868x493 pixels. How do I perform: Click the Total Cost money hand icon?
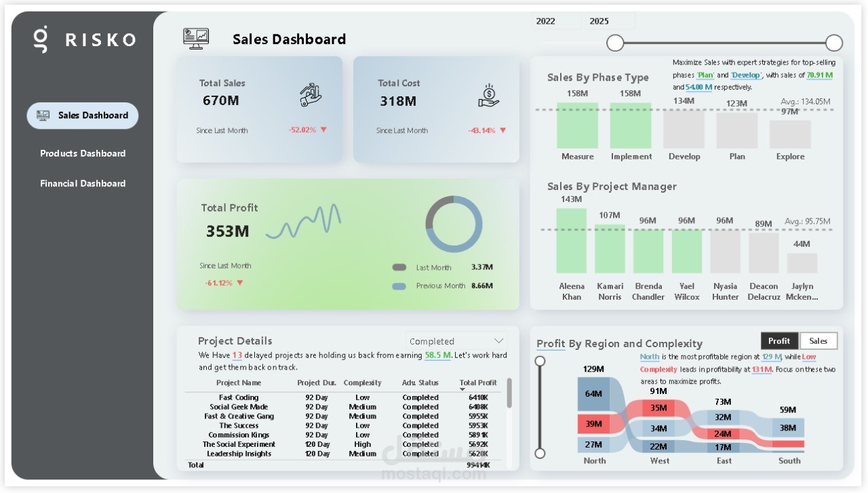coord(488,95)
